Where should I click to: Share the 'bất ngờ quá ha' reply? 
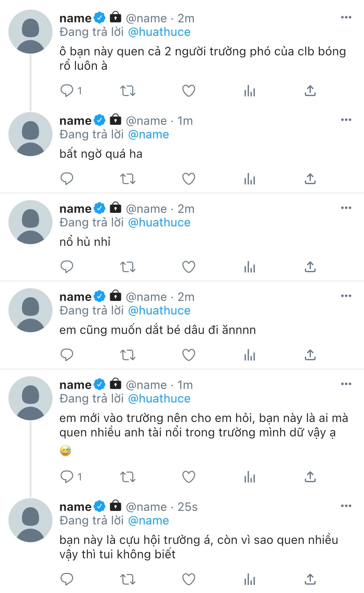point(310,179)
